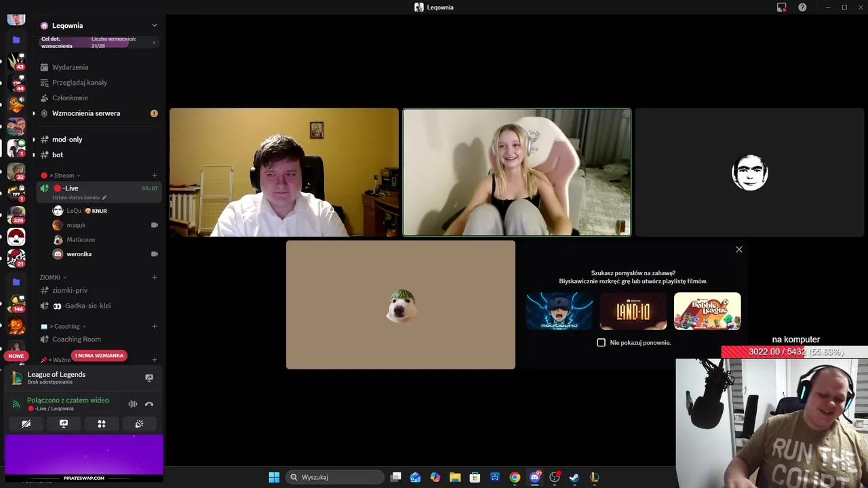
Task: Add a channel to the Coaching category
Action: tap(155, 327)
